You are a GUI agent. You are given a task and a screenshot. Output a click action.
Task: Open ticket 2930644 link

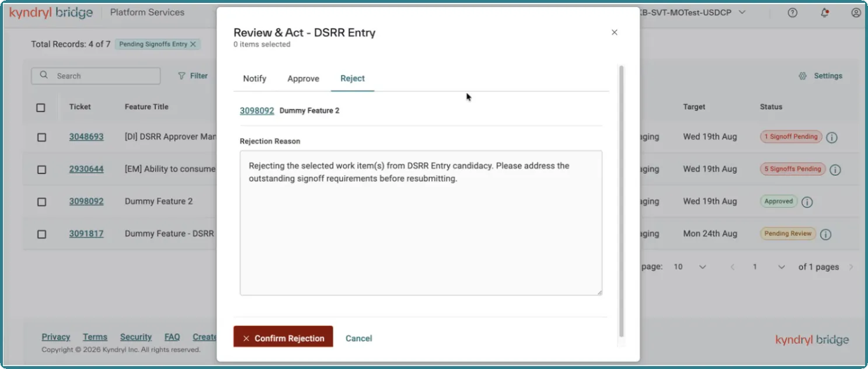86,169
